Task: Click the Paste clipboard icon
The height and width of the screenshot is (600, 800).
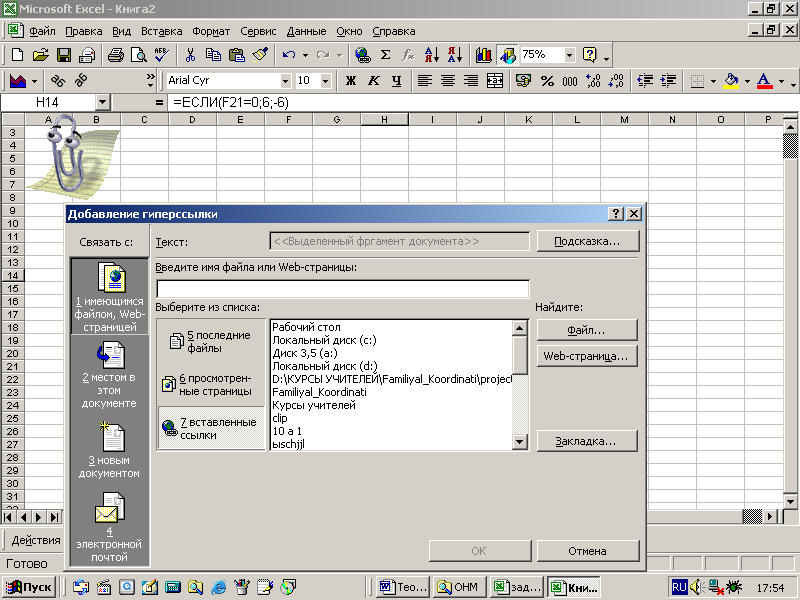Action: tap(236, 55)
